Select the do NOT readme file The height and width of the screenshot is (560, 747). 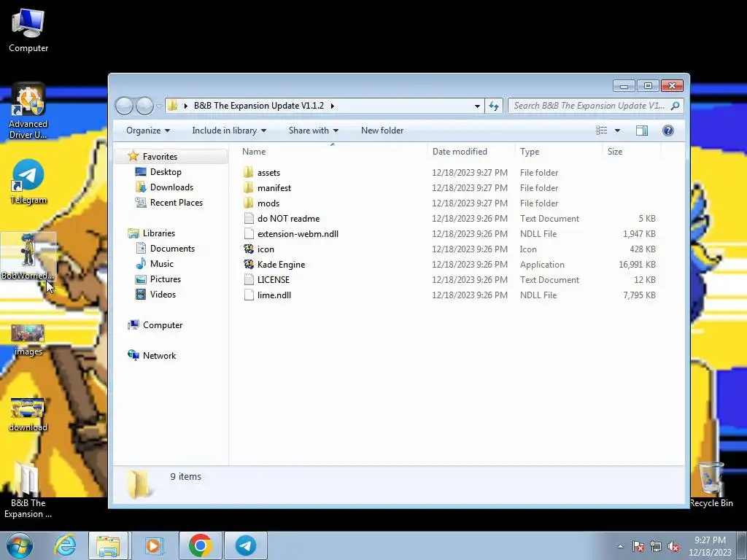(x=288, y=219)
